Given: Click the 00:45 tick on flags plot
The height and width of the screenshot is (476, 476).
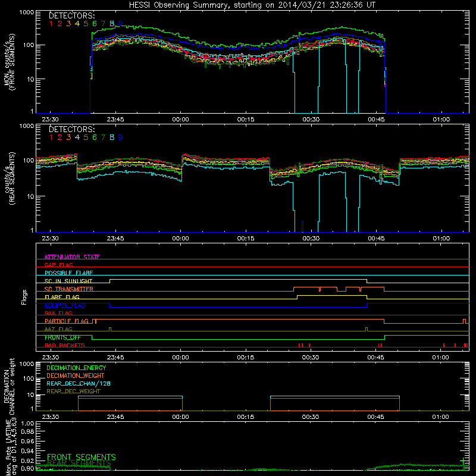Looking at the screenshot, I should (x=376, y=358).
